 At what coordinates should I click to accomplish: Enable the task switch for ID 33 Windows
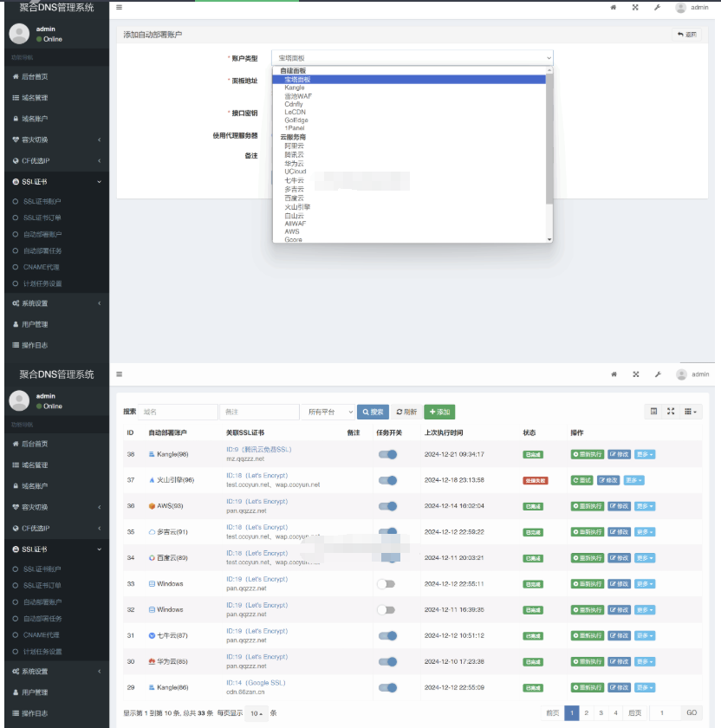(x=386, y=584)
